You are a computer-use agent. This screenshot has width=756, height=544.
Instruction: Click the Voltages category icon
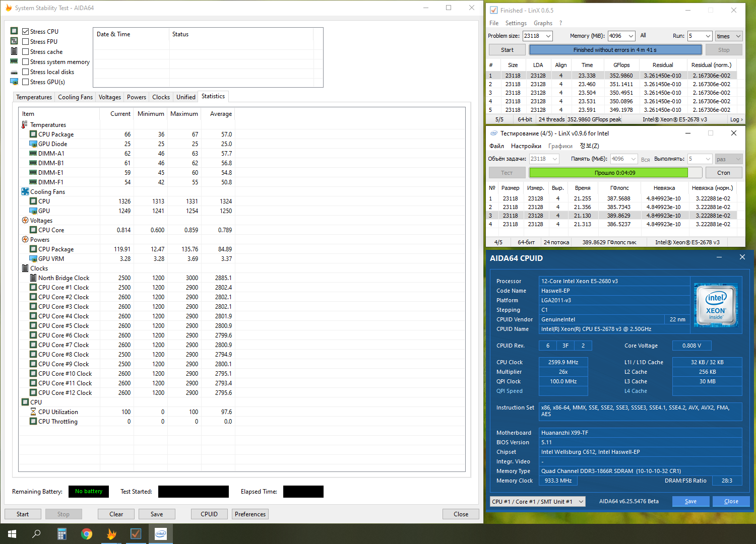coord(25,220)
